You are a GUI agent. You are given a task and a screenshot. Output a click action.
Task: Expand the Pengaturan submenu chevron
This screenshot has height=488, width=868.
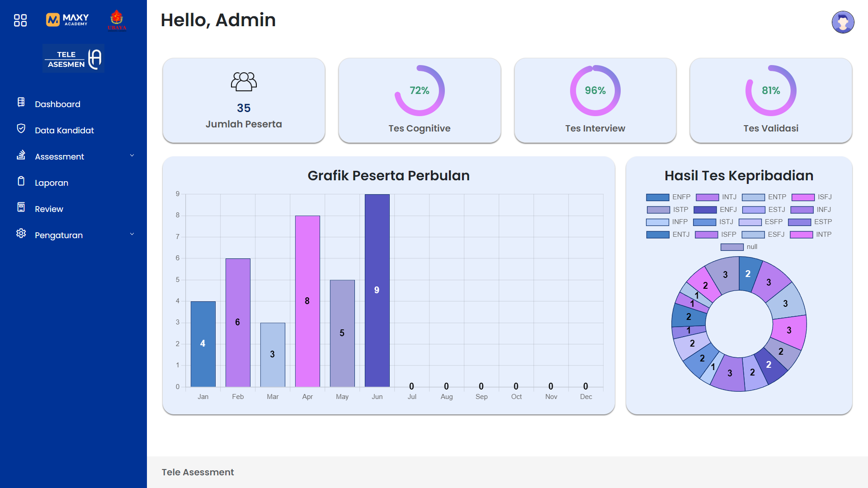click(x=132, y=234)
